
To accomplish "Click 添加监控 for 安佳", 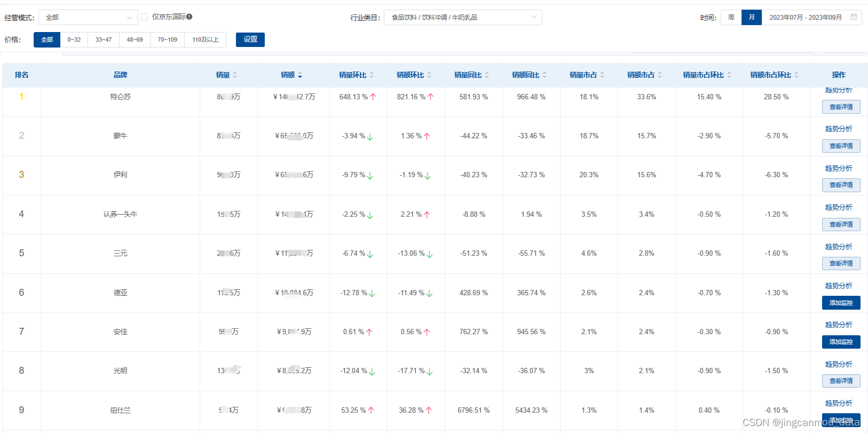I will 841,342.
